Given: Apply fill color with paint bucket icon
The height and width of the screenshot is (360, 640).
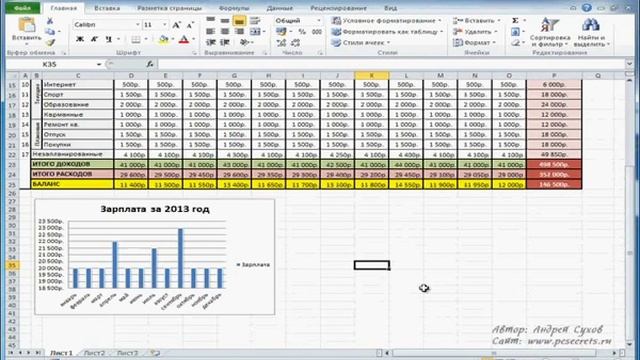Looking at the screenshot, I should pyautogui.click(x=164, y=39).
